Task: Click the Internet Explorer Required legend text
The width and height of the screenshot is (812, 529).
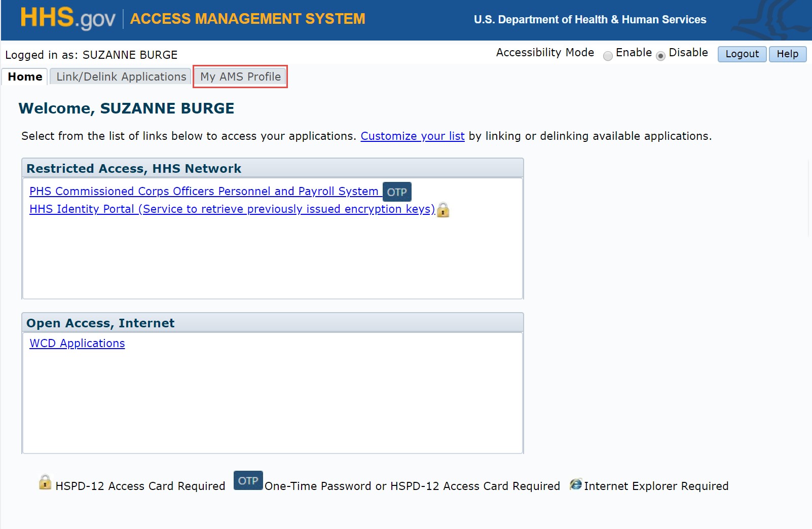Action: coord(656,486)
